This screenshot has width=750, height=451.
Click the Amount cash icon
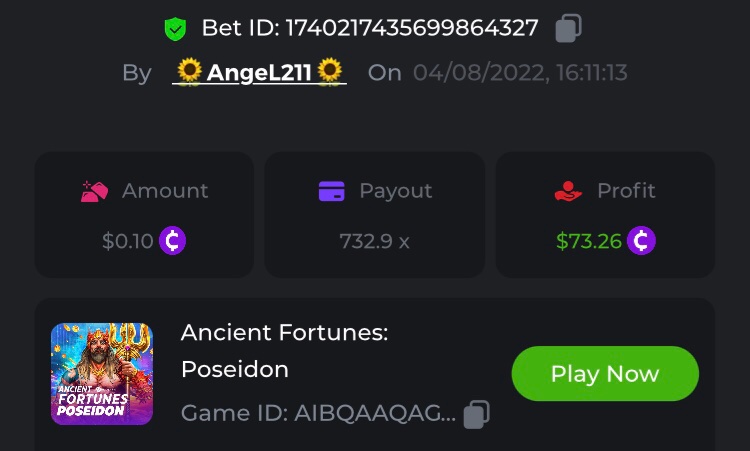95,191
